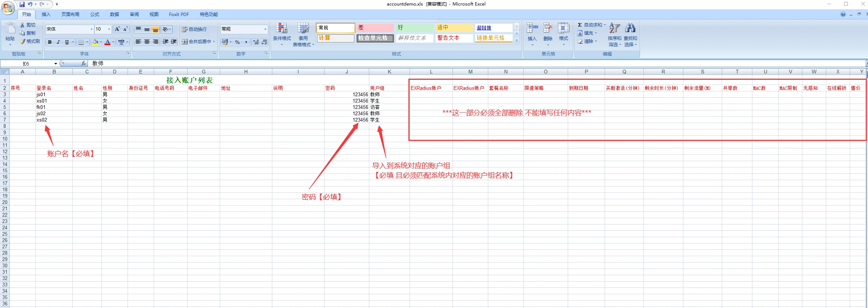Open the 常规 number format dropdown
Image resolution: width=868 pixels, height=308 pixels.
[265, 29]
